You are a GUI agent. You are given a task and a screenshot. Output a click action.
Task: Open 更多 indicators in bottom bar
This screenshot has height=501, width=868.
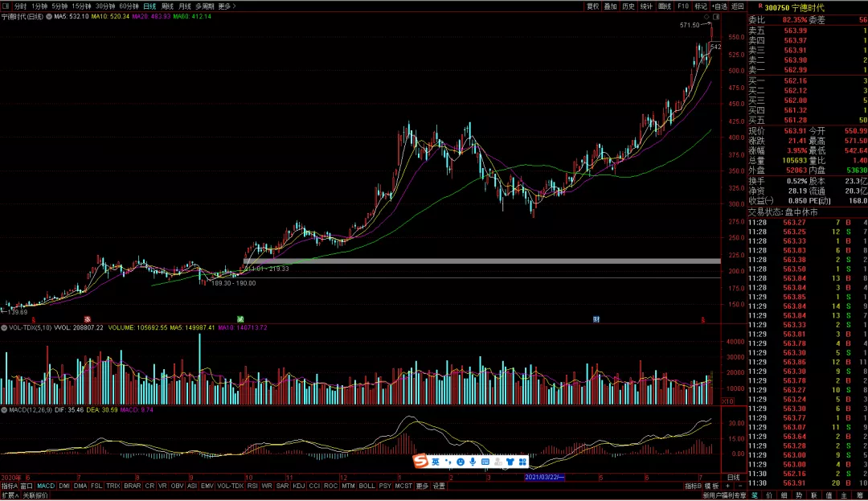coord(423,486)
